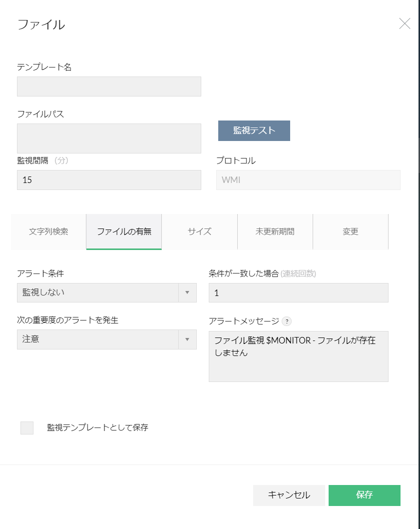Focus the テンプレート名 input field
Screen dimensions: 420x529
click(x=109, y=86)
